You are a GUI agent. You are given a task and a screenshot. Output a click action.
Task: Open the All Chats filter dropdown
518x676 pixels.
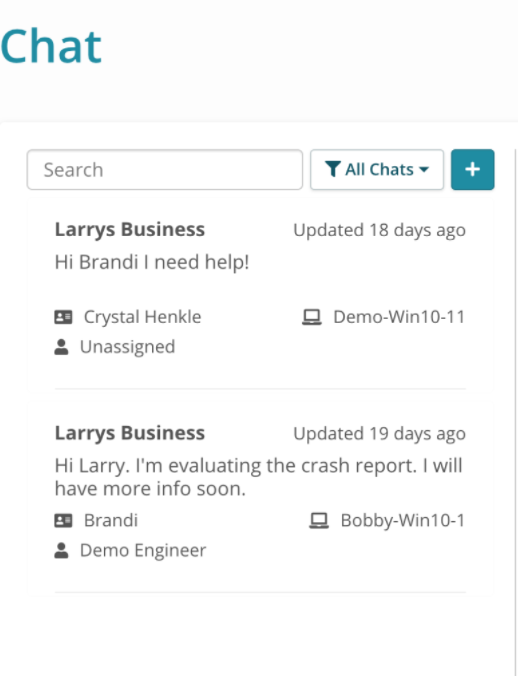click(x=377, y=169)
